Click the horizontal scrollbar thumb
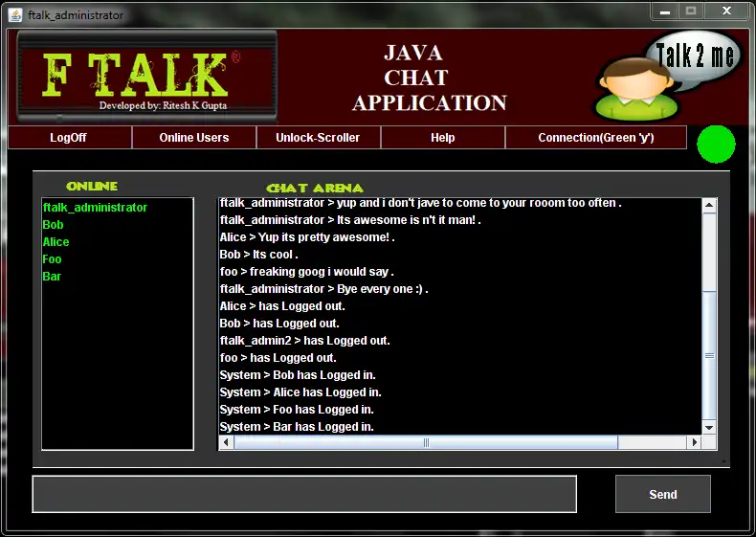This screenshot has height=537, width=756. click(426, 442)
